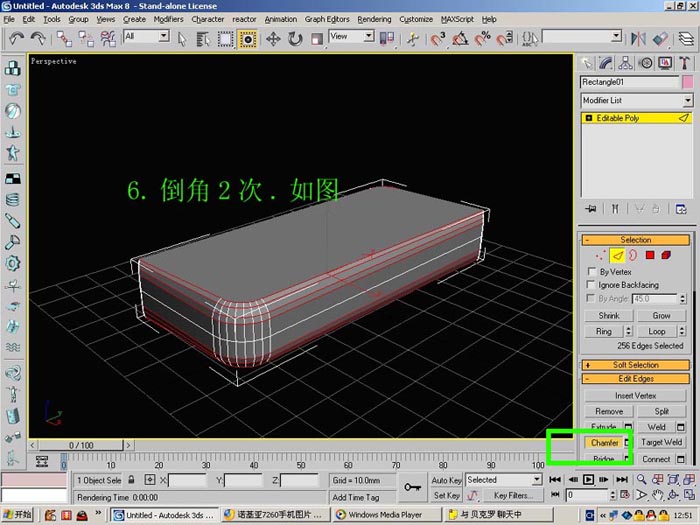
Task: Click the Target Weld button
Action: pos(662,442)
